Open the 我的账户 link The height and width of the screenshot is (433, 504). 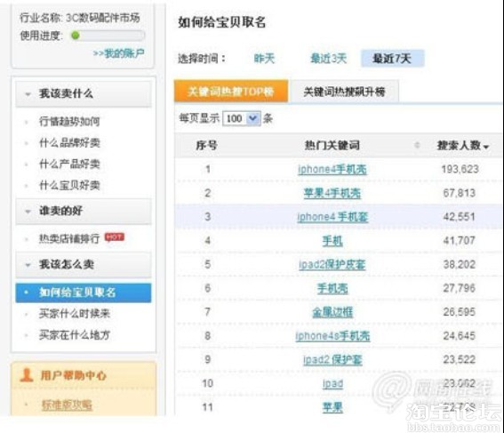118,53
